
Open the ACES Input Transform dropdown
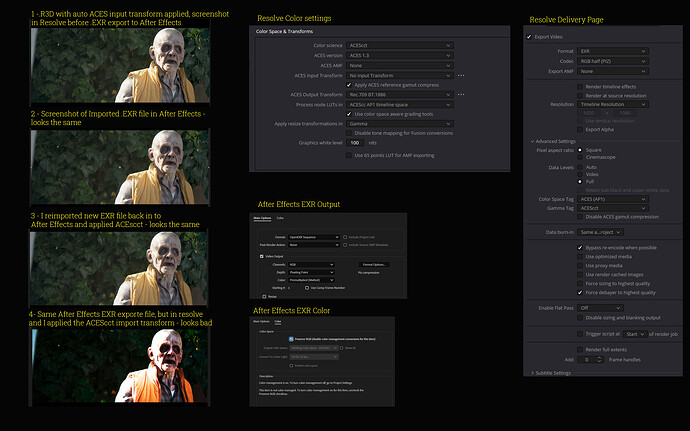click(x=400, y=76)
